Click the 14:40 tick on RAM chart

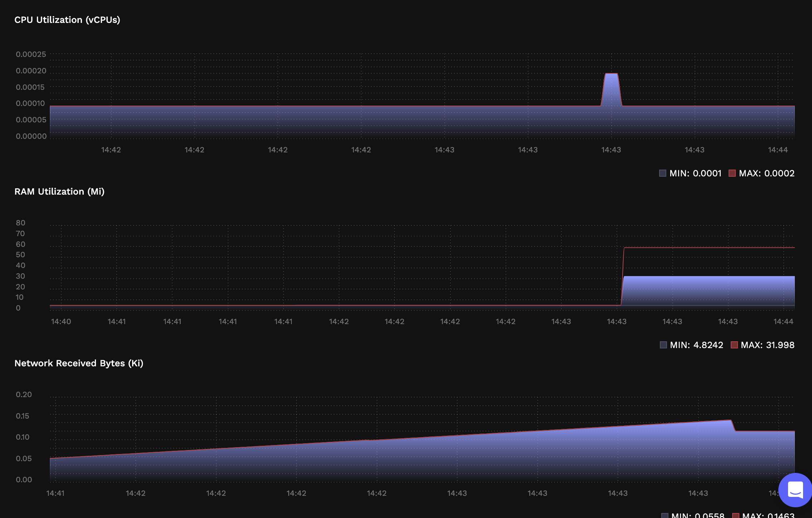coord(61,322)
